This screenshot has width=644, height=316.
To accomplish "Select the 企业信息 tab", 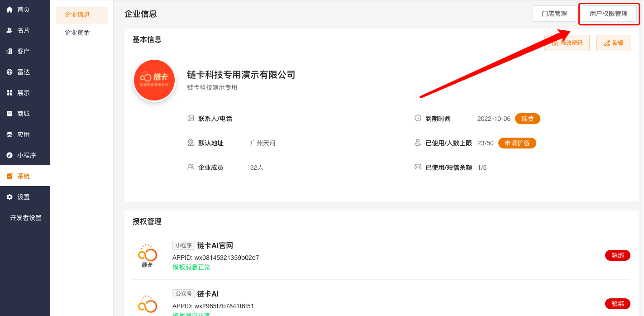I will pyautogui.click(x=77, y=14).
